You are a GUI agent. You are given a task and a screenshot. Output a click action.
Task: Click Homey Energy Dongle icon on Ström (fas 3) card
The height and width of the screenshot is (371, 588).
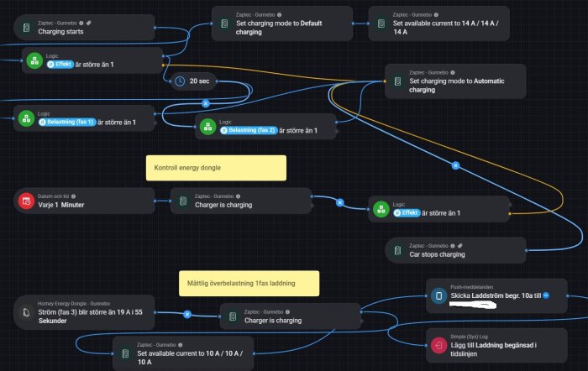26,312
